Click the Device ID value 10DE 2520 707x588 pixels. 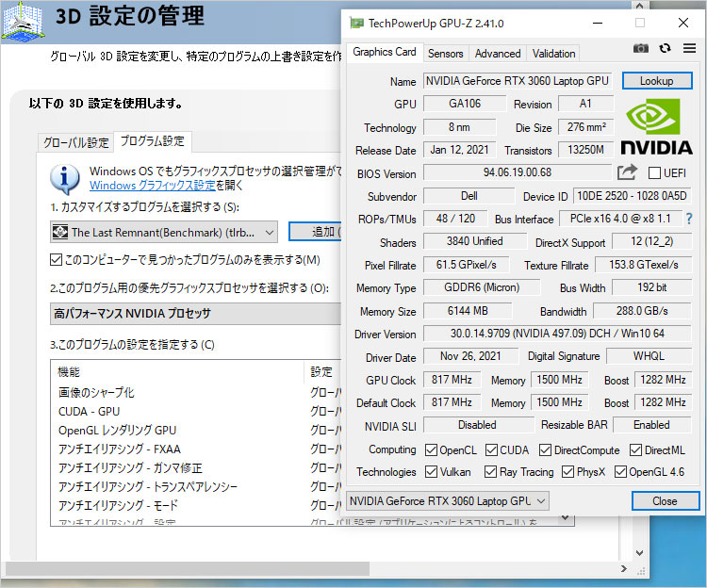coord(632,196)
